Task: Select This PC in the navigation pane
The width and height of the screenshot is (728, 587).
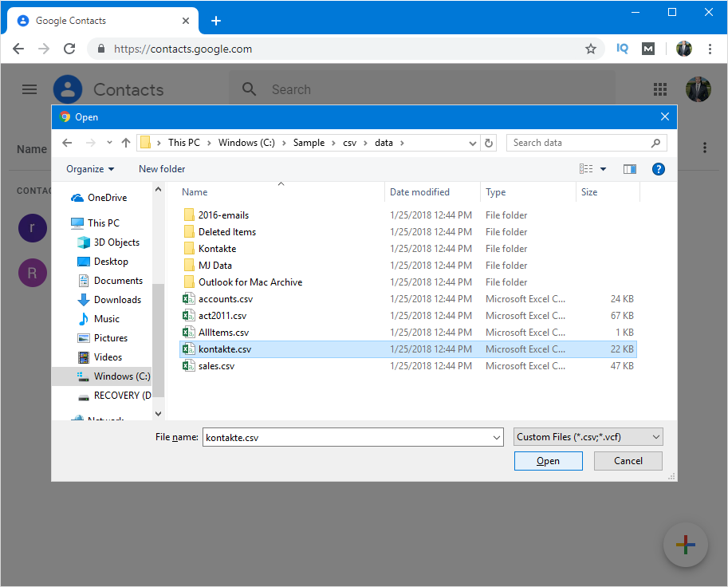Action: 95,223
